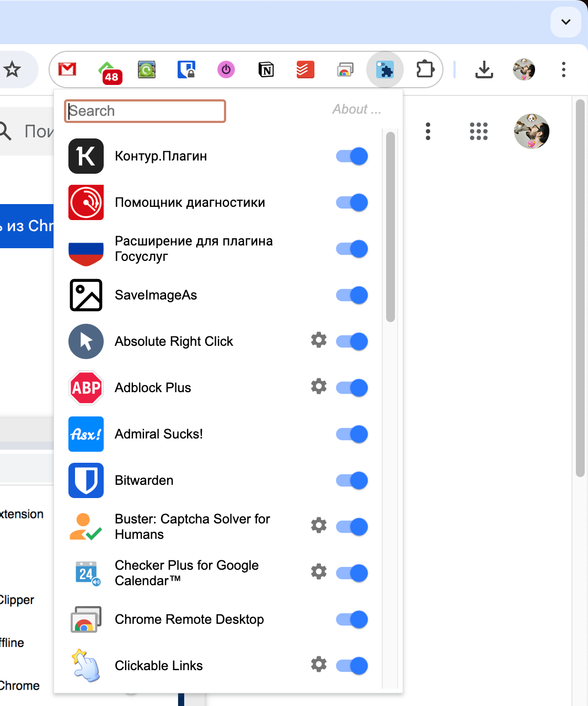Click the Absolute Right Click label

tap(174, 341)
